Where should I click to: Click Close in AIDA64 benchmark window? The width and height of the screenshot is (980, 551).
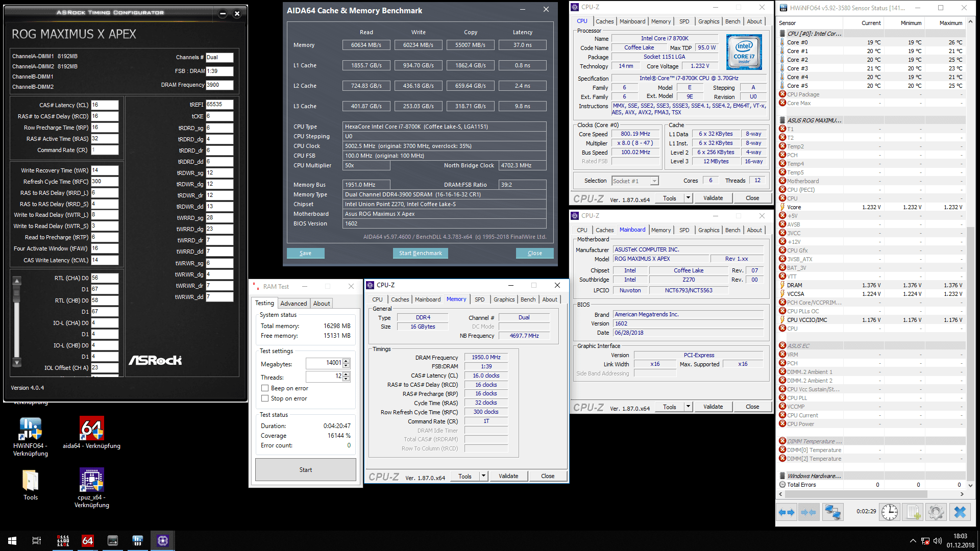(x=534, y=253)
